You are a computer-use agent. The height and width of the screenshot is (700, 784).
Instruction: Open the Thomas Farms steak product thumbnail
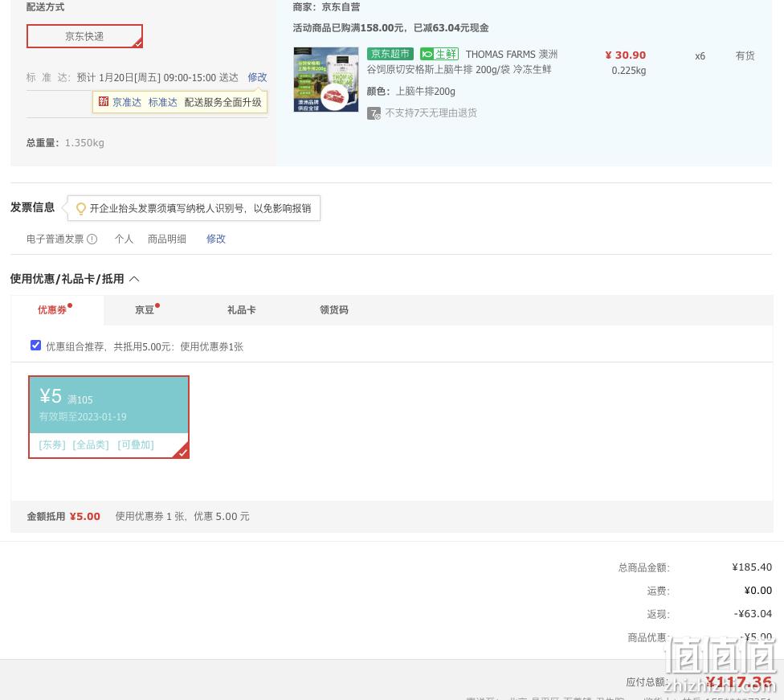pos(326,79)
